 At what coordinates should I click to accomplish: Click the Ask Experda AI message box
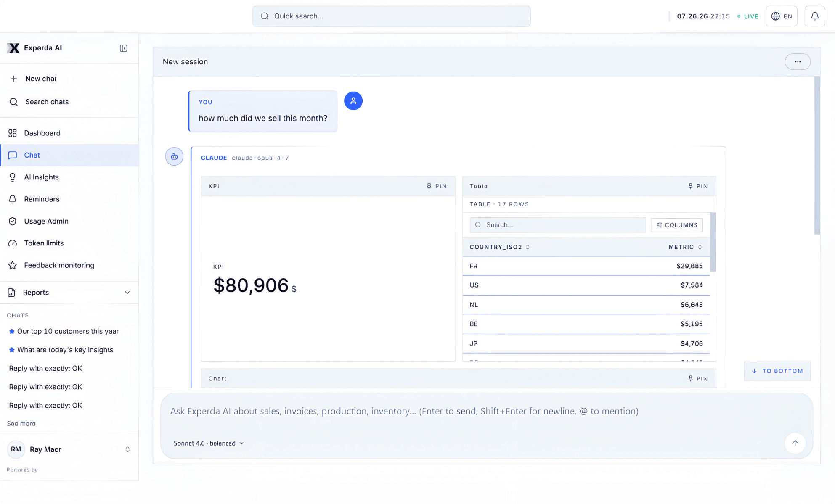click(x=487, y=411)
